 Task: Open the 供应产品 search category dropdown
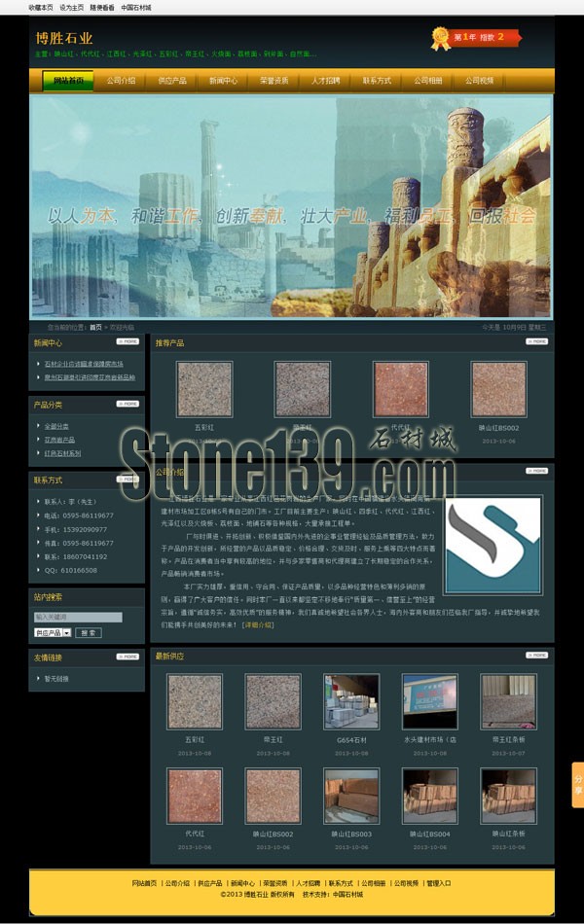point(53,632)
